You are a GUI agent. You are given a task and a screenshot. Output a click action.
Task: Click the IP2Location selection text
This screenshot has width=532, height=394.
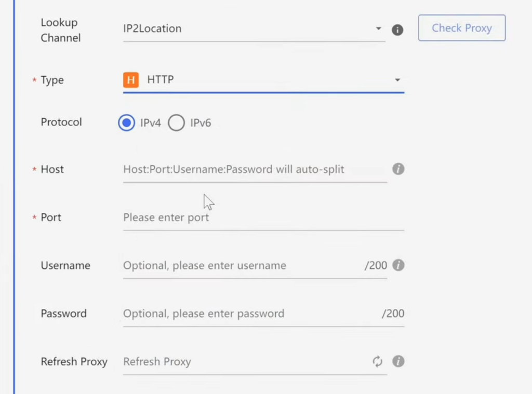152,29
